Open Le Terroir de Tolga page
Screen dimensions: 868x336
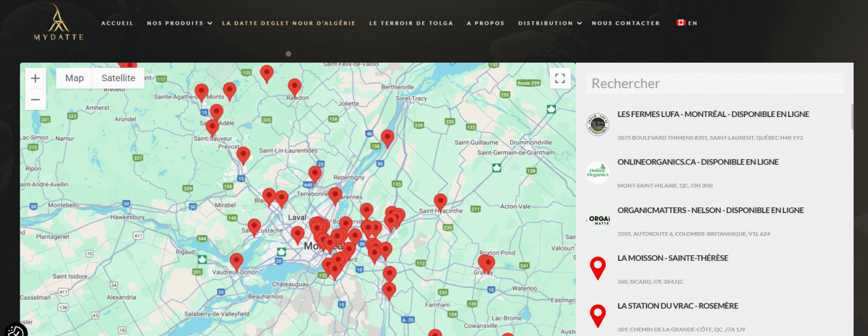pyautogui.click(x=411, y=23)
